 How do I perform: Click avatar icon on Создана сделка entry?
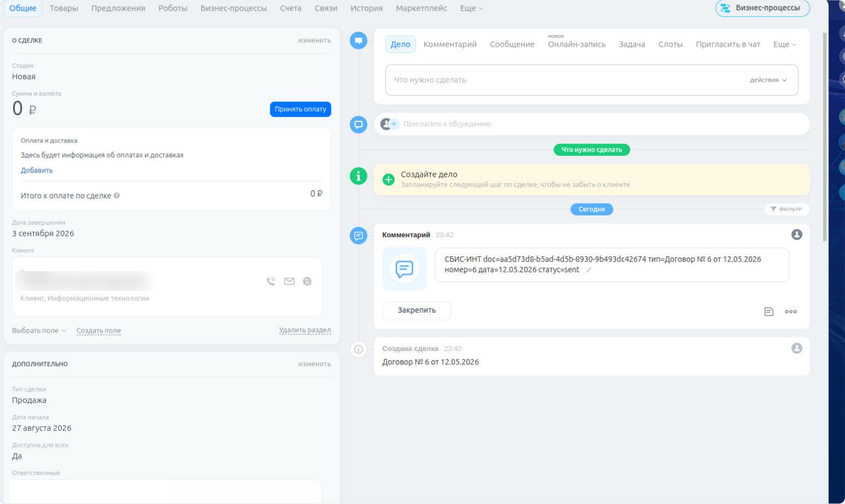pos(797,348)
